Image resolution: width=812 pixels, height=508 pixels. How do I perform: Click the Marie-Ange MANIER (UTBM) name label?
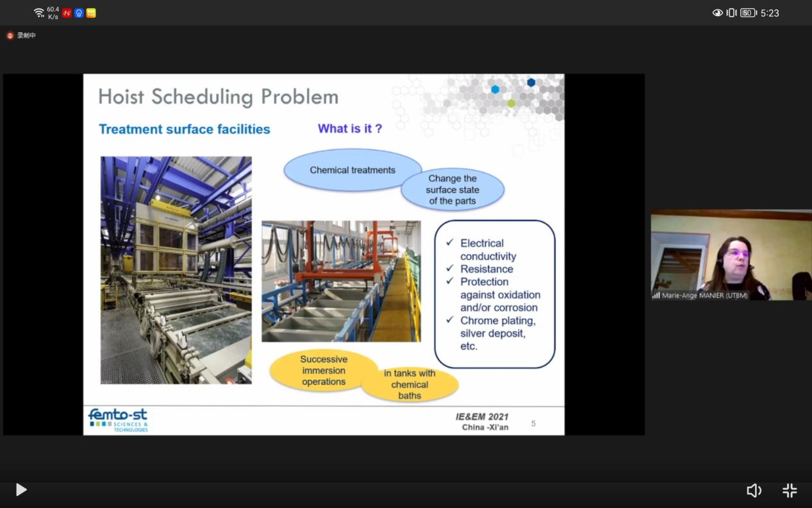click(x=704, y=296)
